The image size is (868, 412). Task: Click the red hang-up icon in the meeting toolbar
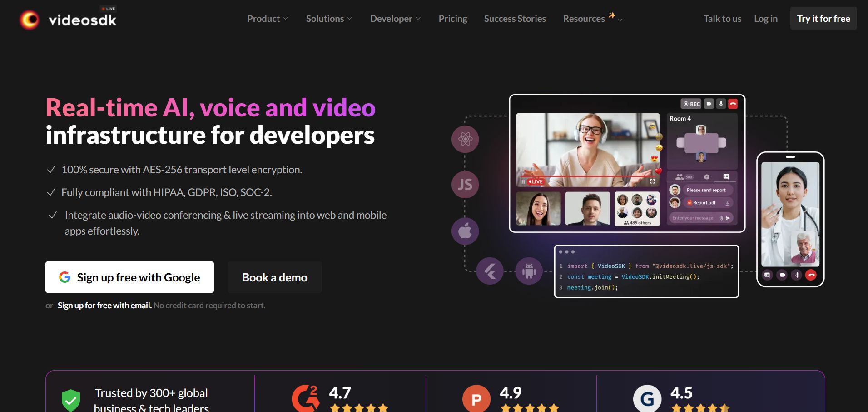pyautogui.click(x=733, y=104)
